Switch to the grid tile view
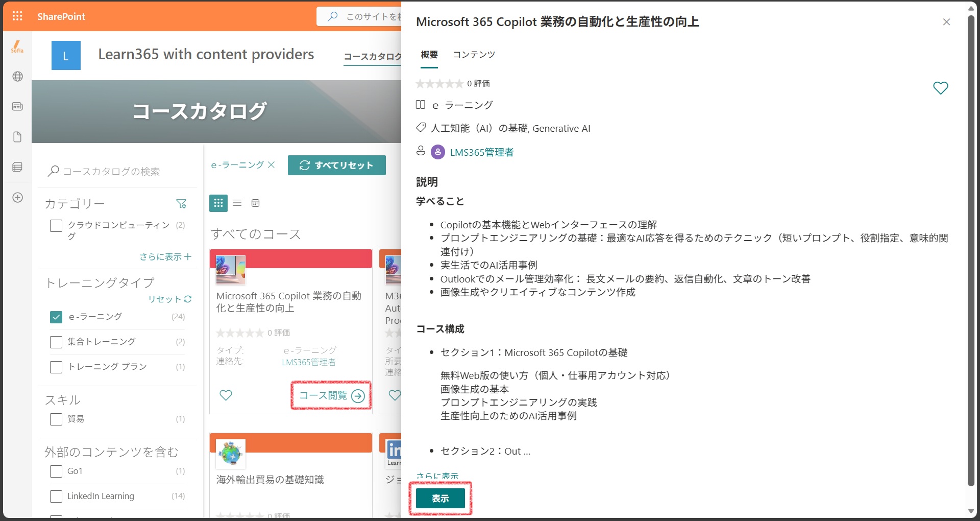 (x=218, y=203)
